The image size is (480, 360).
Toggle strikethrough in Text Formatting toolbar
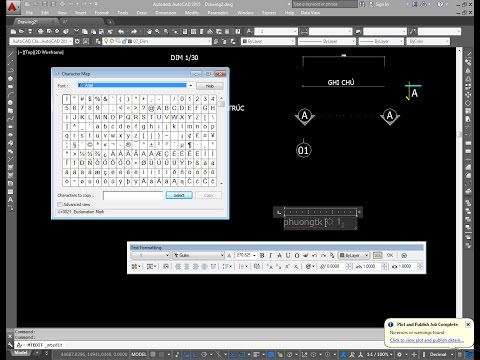point(279,256)
